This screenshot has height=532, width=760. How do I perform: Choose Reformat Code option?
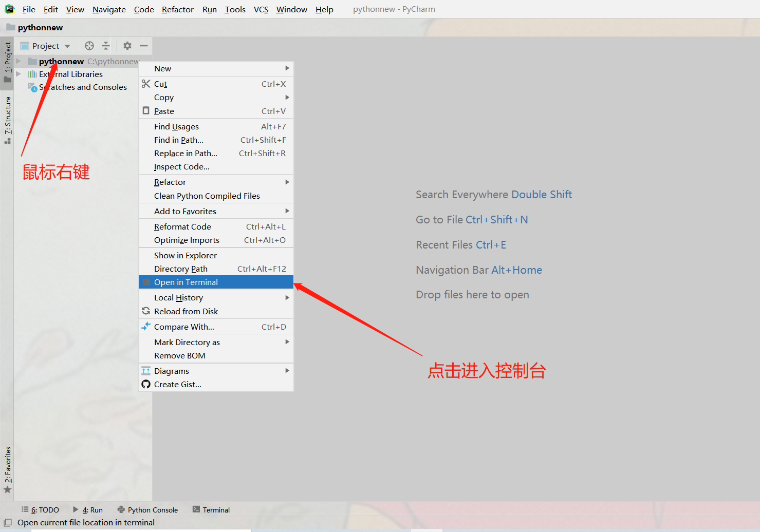[216, 226]
